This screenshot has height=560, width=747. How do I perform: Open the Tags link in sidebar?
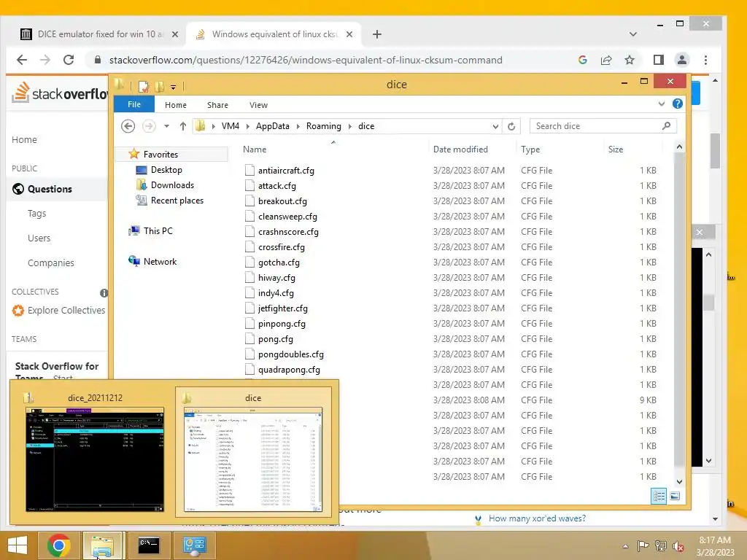pos(36,214)
